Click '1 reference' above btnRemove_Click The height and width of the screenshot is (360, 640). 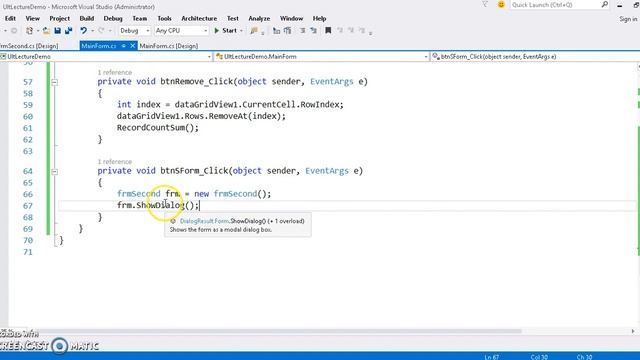click(x=115, y=72)
